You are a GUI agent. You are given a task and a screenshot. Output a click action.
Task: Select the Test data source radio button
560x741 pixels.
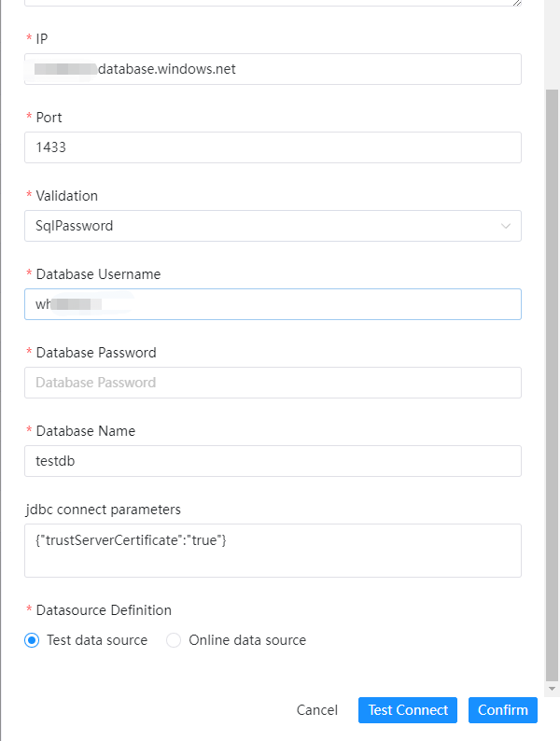[x=32, y=640]
